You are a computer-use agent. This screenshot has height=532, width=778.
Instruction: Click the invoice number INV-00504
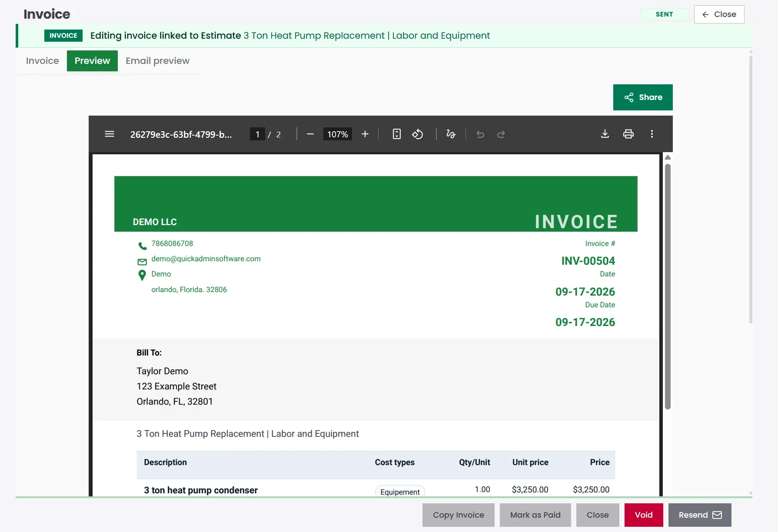pos(588,261)
